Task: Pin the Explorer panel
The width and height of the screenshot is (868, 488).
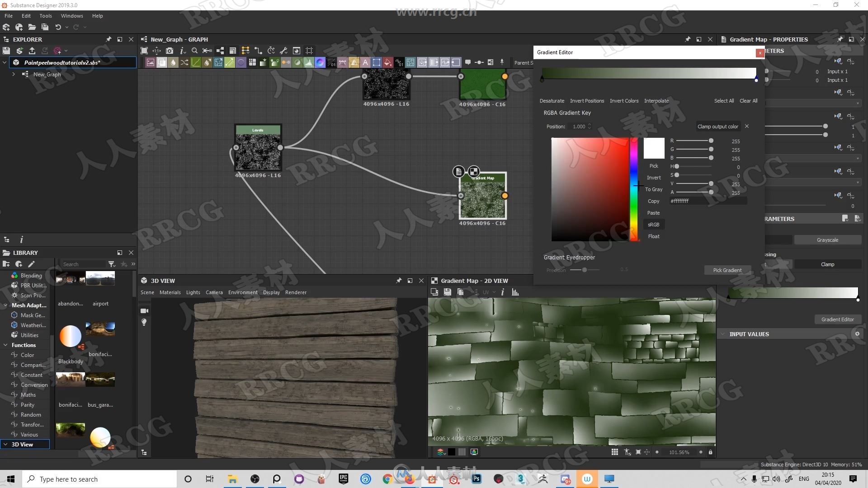Action: click(x=108, y=39)
